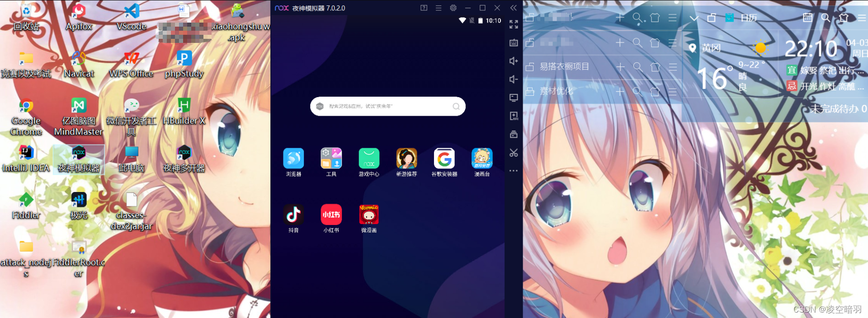Select the 回收站 recycle bin icon

click(x=26, y=17)
